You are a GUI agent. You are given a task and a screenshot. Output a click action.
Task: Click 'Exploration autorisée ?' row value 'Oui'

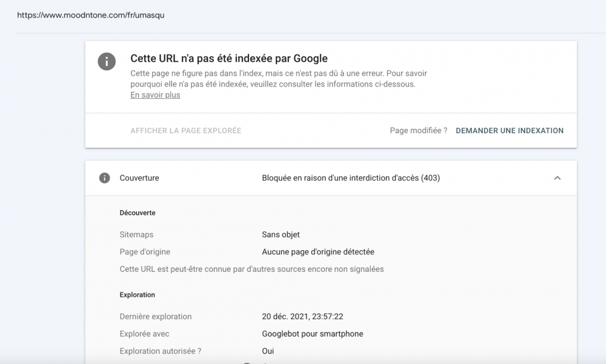coord(268,351)
